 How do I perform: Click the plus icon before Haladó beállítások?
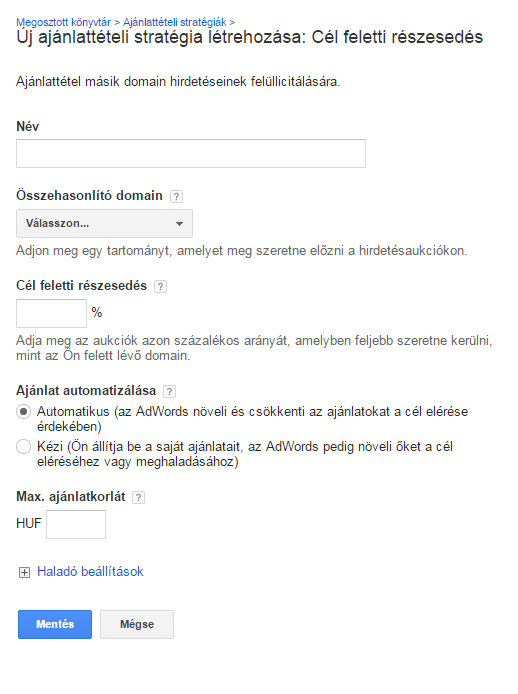24,572
